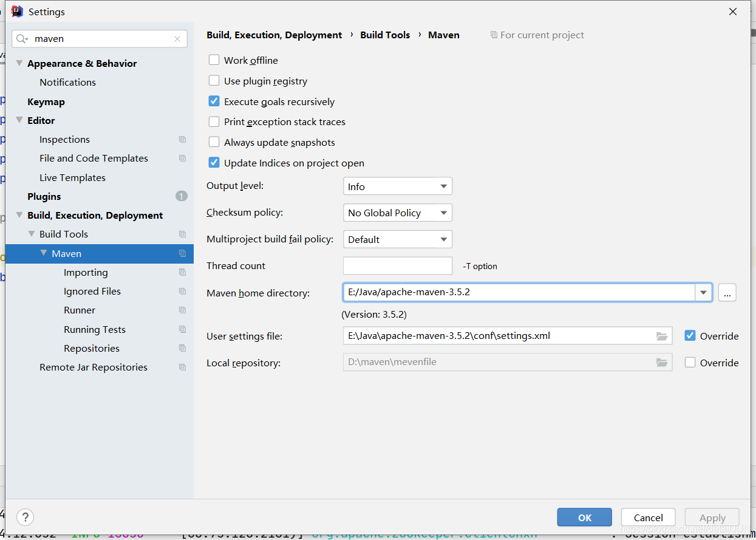Click the project-level icon next to Build Tools
The width and height of the screenshot is (756, 540).
pos(182,234)
